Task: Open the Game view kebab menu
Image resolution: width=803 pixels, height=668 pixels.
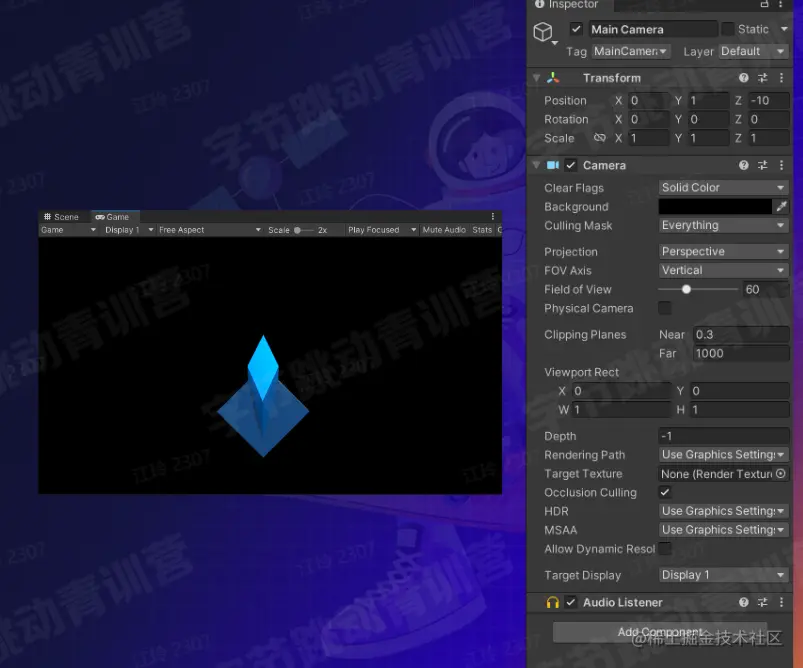Action: tap(493, 217)
